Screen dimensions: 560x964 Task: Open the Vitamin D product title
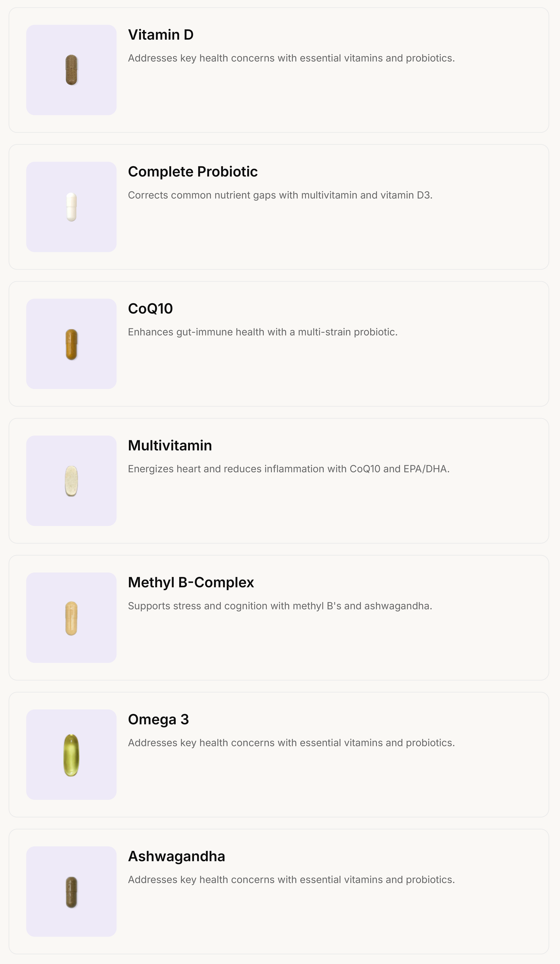coord(161,35)
